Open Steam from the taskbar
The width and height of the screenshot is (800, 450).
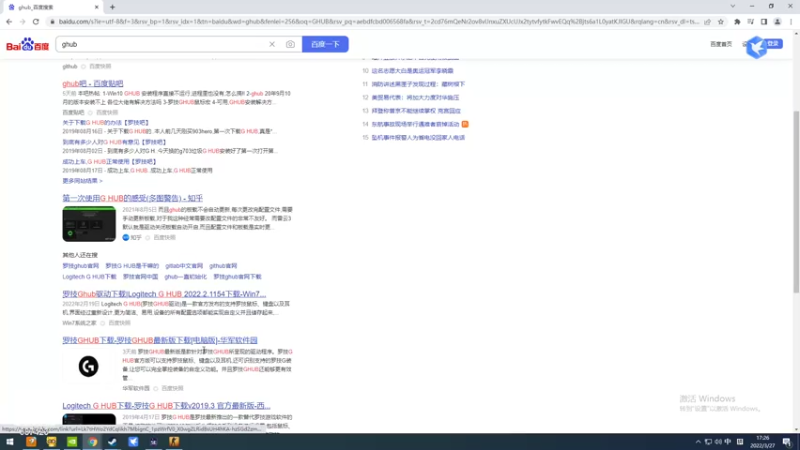point(113,442)
